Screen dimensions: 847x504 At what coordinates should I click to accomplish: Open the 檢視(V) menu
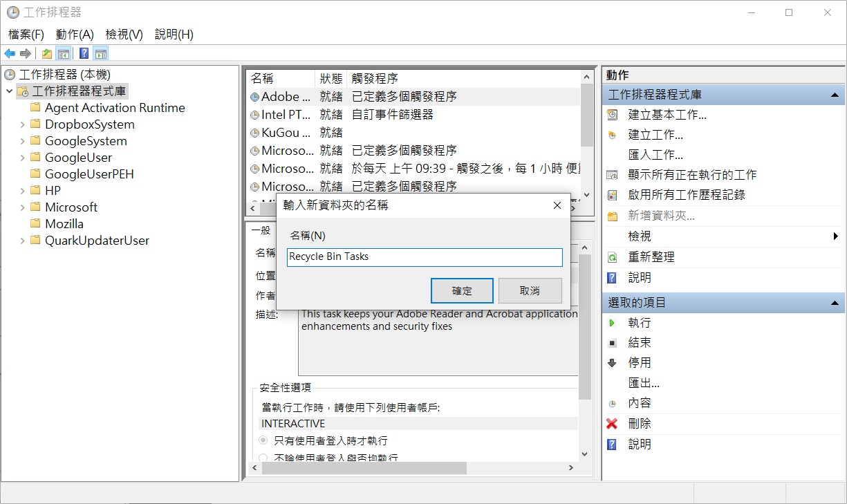[124, 35]
